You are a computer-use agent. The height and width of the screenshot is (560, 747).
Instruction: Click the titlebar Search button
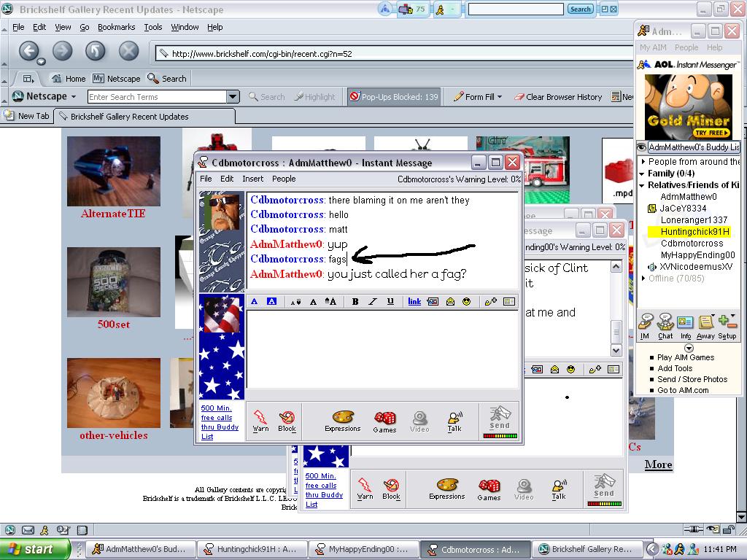point(580,9)
